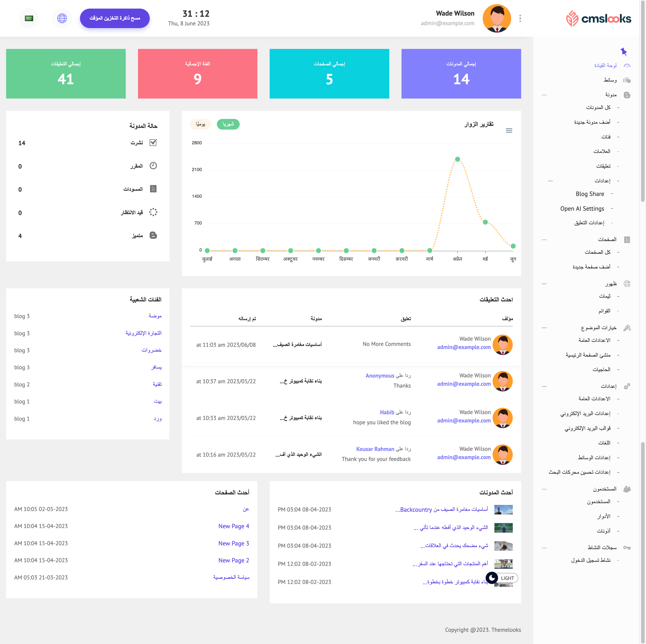
Task: Click first latest blog thumbnail image
Action: [x=503, y=509]
